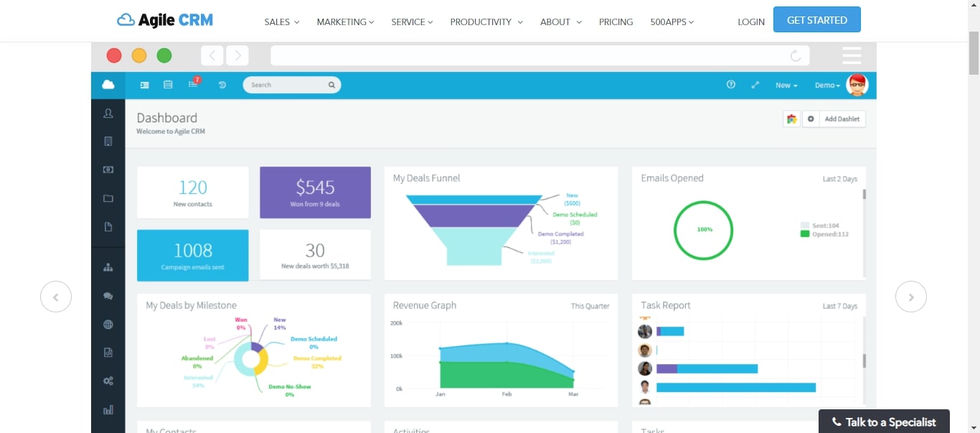Open tasks icon with badge 7
This screenshot has height=433, width=980.
coord(194,84)
